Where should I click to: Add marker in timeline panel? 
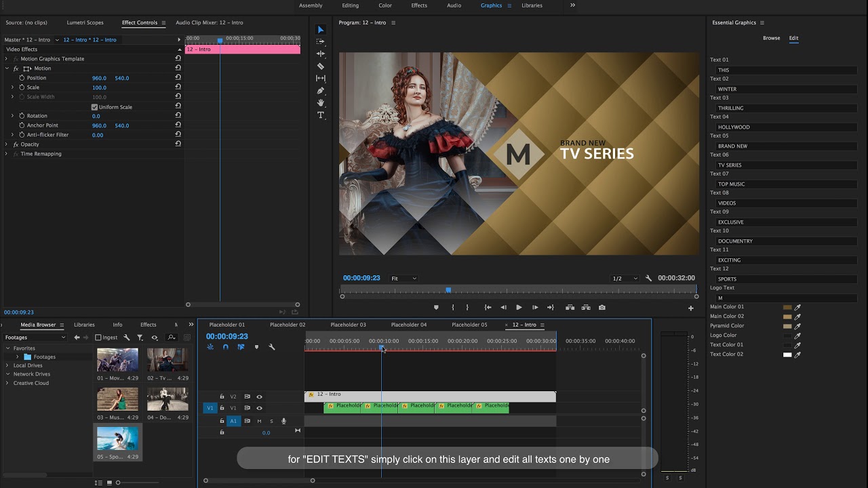(256, 347)
